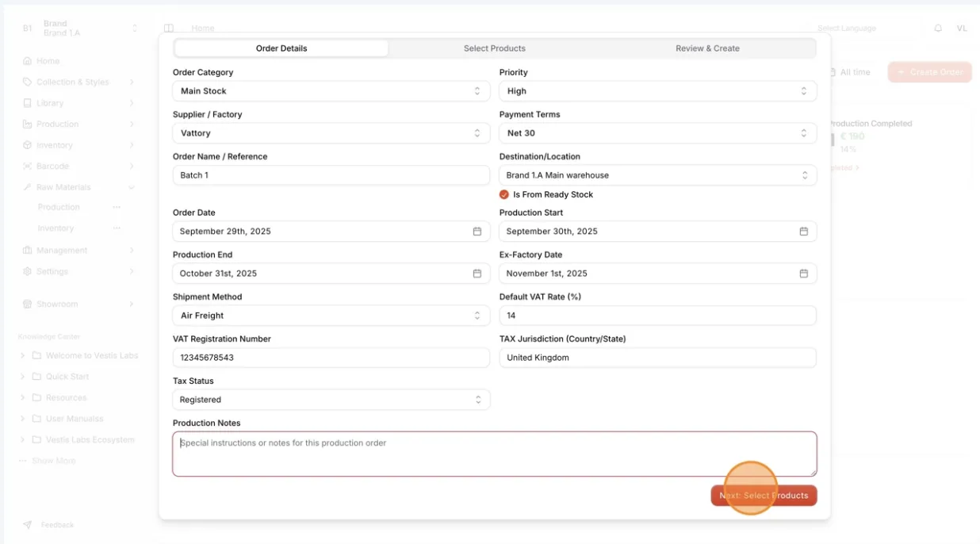The image size is (980, 544).
Task: Click the Production factory icon in sidebar
Action: point(28,124)
